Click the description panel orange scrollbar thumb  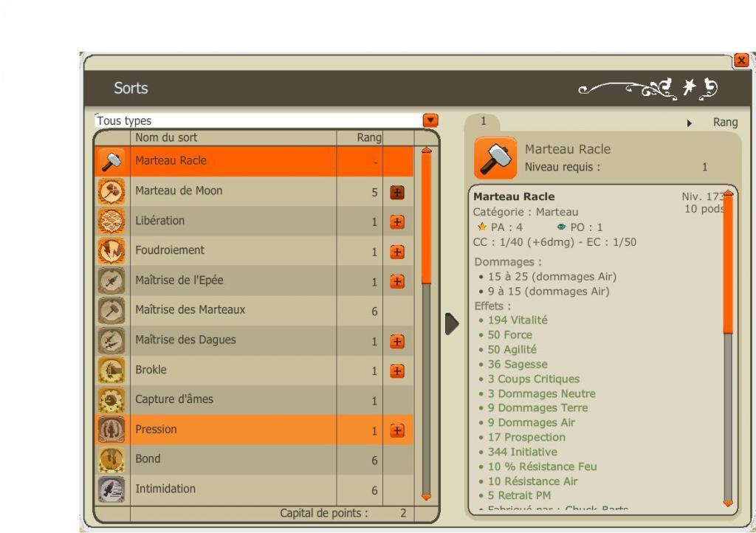tap(728, 264)
